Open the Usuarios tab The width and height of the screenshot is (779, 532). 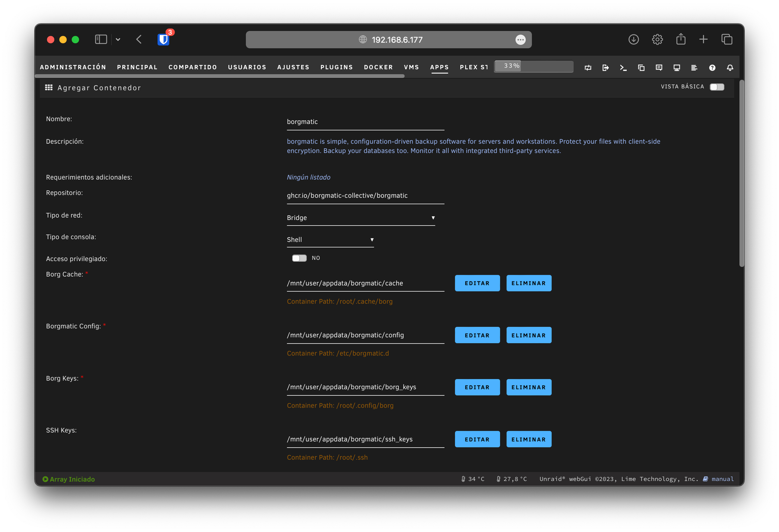pos(247,67)
